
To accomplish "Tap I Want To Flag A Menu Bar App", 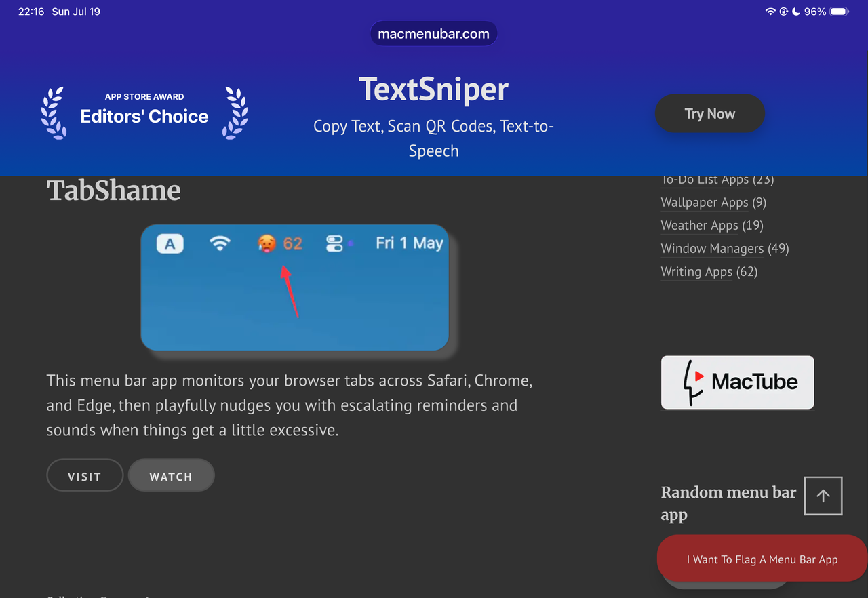I will (x=762, y=559).
